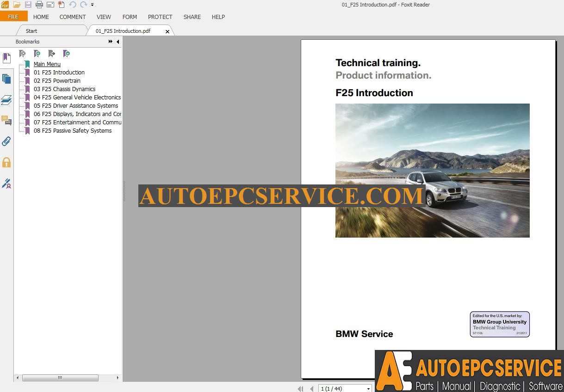Open the Start tab

point(31,31)
